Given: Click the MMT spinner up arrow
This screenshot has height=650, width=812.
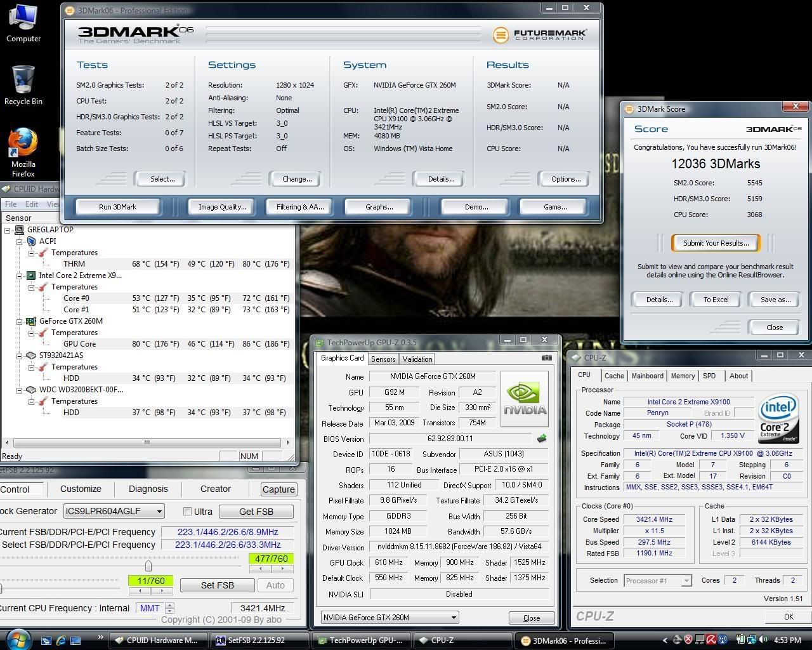Looking at the screenshot, I should (x=170, y=605).
